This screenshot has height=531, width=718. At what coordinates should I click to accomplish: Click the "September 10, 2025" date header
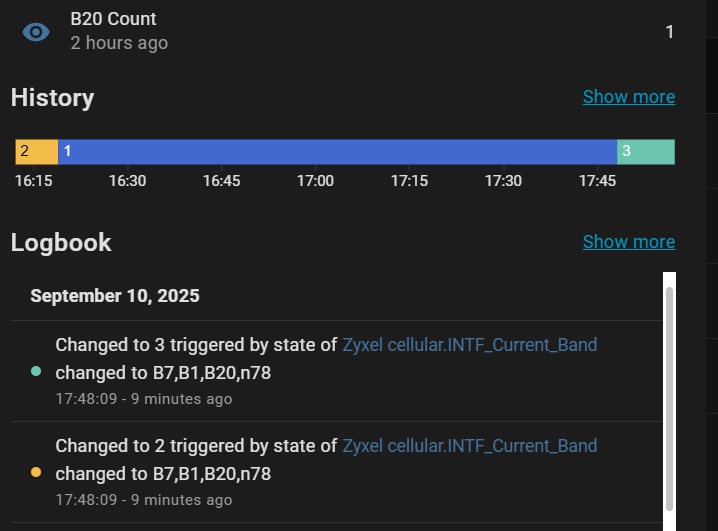115,296
